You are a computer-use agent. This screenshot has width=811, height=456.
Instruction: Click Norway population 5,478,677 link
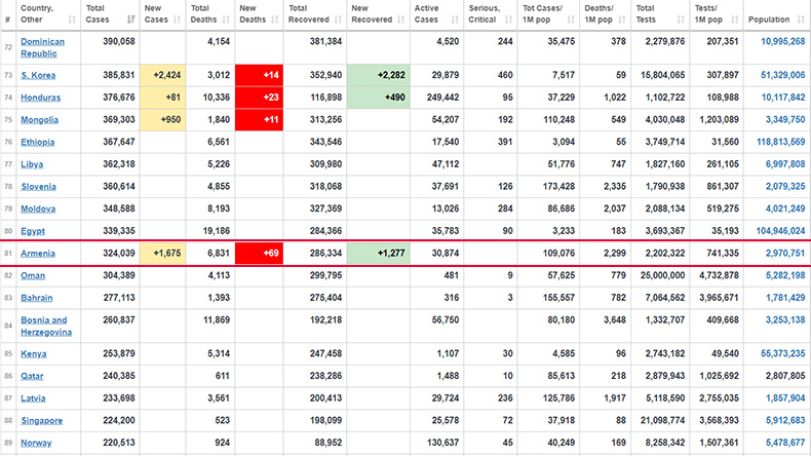click(785, 443)
